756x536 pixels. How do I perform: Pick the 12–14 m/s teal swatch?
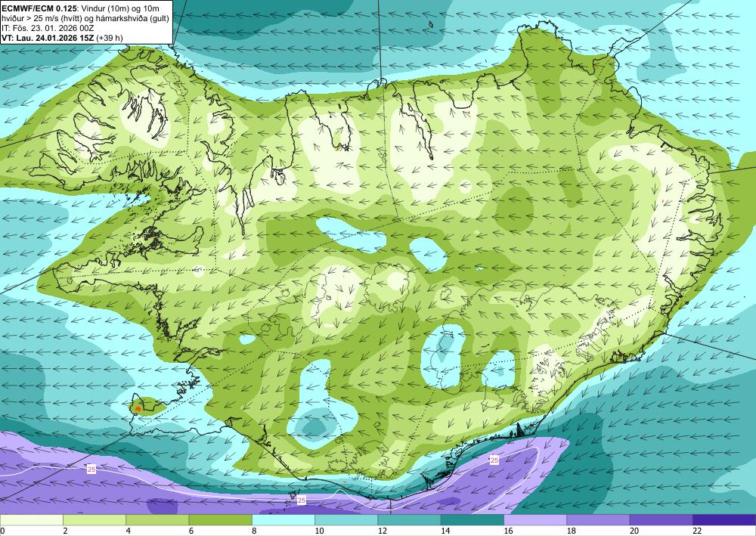pyautogui.click(x=409, y=519)
